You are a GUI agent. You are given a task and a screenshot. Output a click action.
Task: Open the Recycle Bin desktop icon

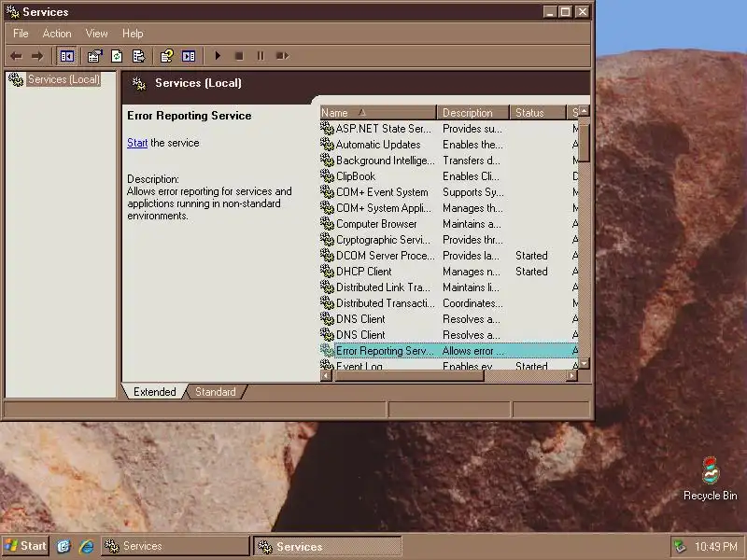(x=710, y=479)
